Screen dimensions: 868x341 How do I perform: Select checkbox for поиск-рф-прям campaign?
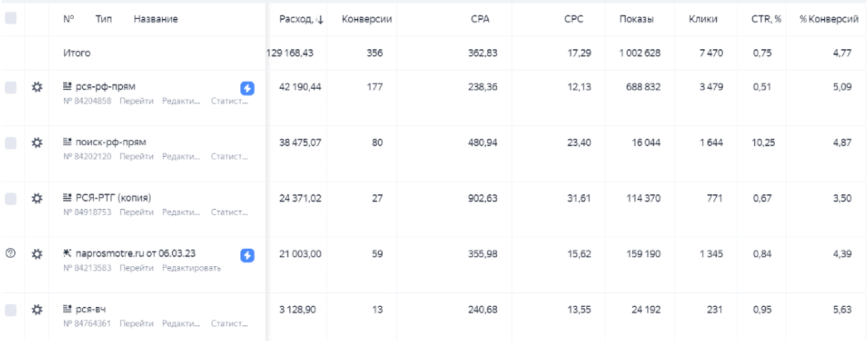tap(11, 143)
